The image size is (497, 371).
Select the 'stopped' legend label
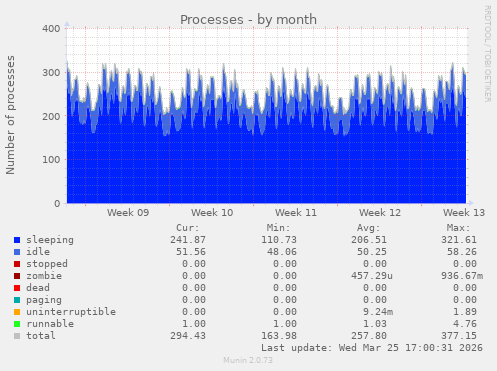47,264
